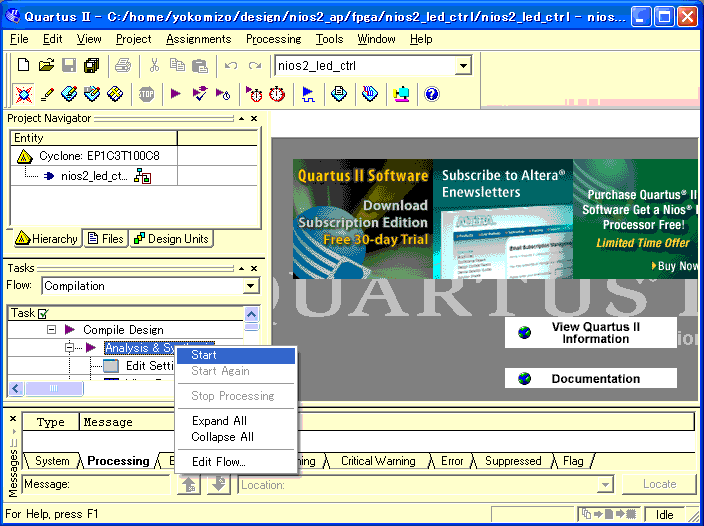Choose Expand All in the context menu
Viewport: 704px width, 526px height.
pos(236,421)
